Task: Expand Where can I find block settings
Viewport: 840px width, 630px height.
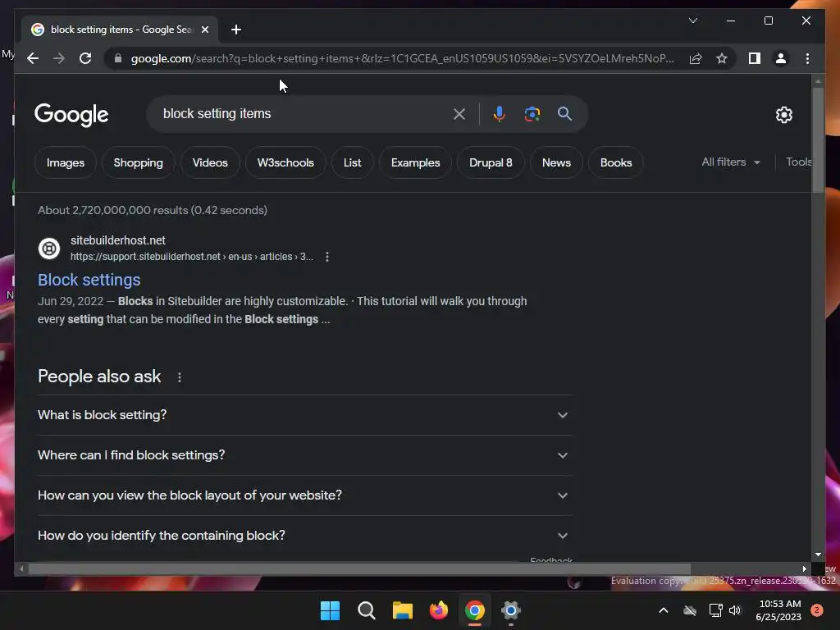Action: (305, 455)
